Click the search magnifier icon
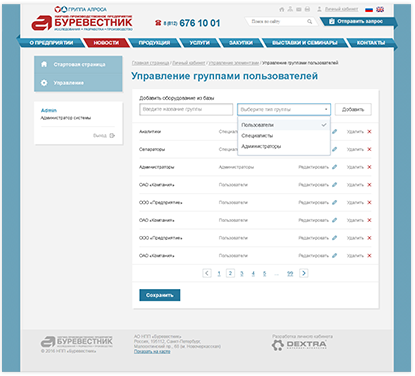The height and width of the screenshot is (376, 415). pos(310,22)
